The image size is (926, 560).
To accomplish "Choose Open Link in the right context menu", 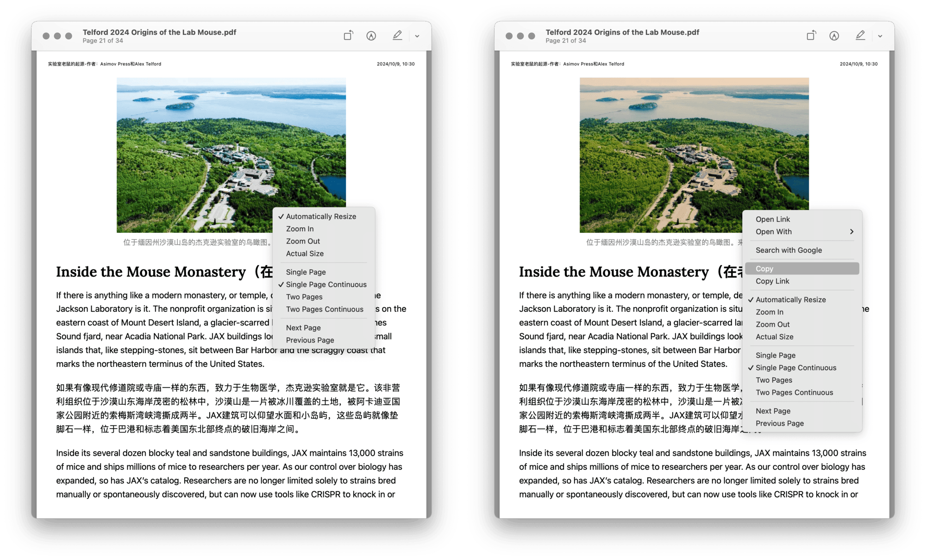I will click(802, 219).
